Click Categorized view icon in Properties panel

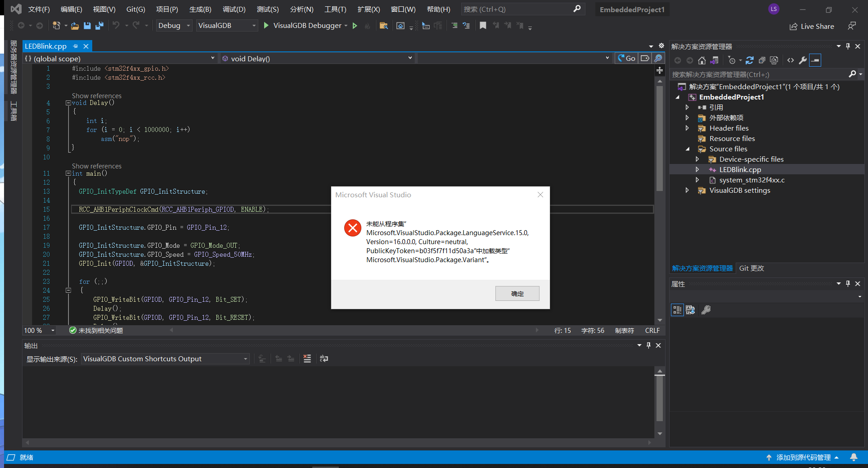point(677,310)
